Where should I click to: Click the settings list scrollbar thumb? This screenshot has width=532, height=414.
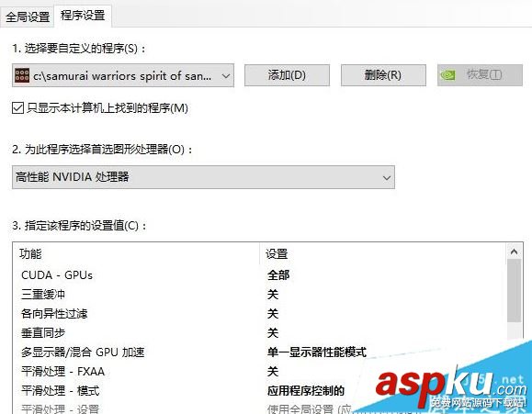click(514, 291)
